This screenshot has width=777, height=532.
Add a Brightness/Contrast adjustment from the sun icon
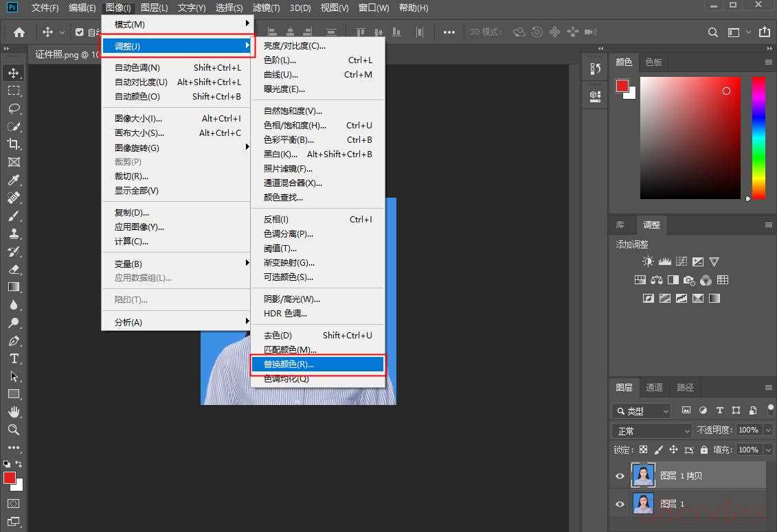click(648, 262)
